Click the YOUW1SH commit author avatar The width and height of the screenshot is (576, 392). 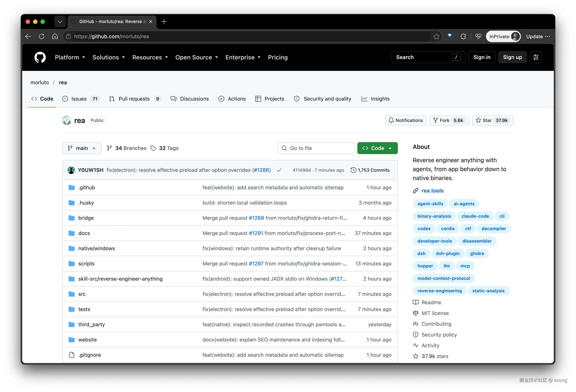(71, 170)
